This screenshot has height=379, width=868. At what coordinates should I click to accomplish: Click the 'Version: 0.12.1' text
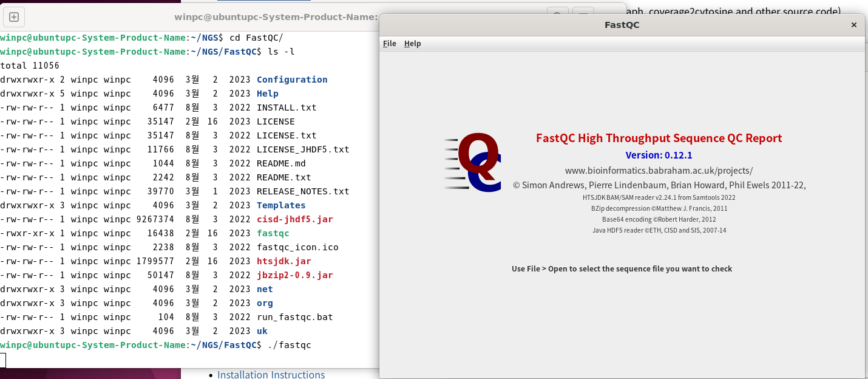coord(659,155)
